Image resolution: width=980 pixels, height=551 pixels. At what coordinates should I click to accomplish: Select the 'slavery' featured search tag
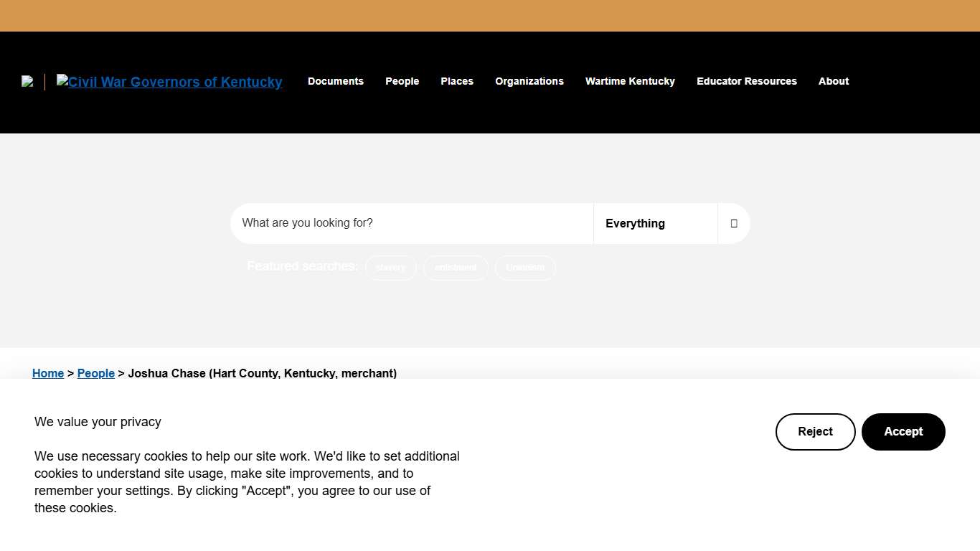click(390, 268)
